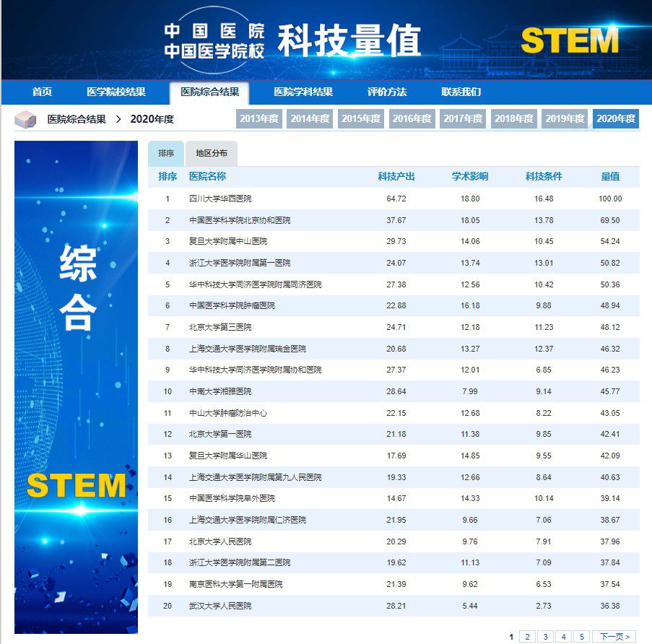The image size is (652, 644).
Task: Switch to the 2018年度 results
Action: 514,119
